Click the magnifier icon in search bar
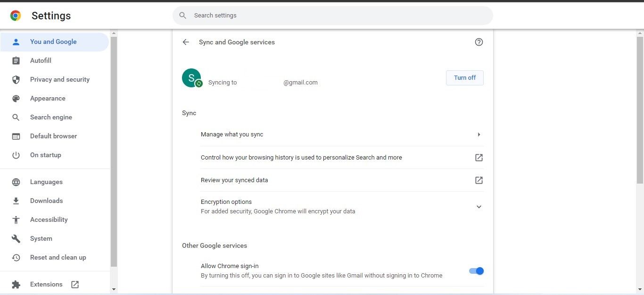The image size is (644, 295). (183, 16)
